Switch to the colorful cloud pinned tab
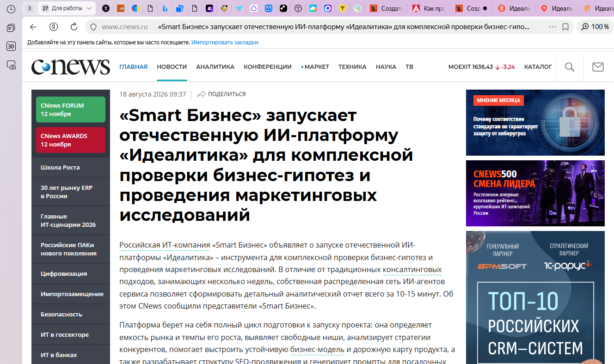Viewport: 614px width, 364px height. point(313,8)
